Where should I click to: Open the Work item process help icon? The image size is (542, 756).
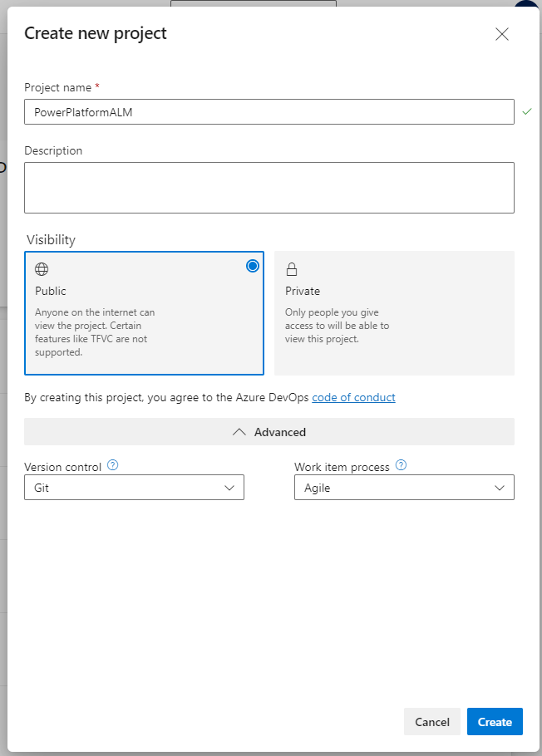(x=402, y=466)
